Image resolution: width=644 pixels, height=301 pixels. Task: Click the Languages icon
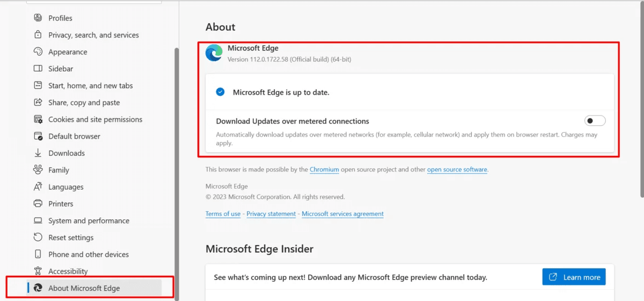[x=38, y=187]
